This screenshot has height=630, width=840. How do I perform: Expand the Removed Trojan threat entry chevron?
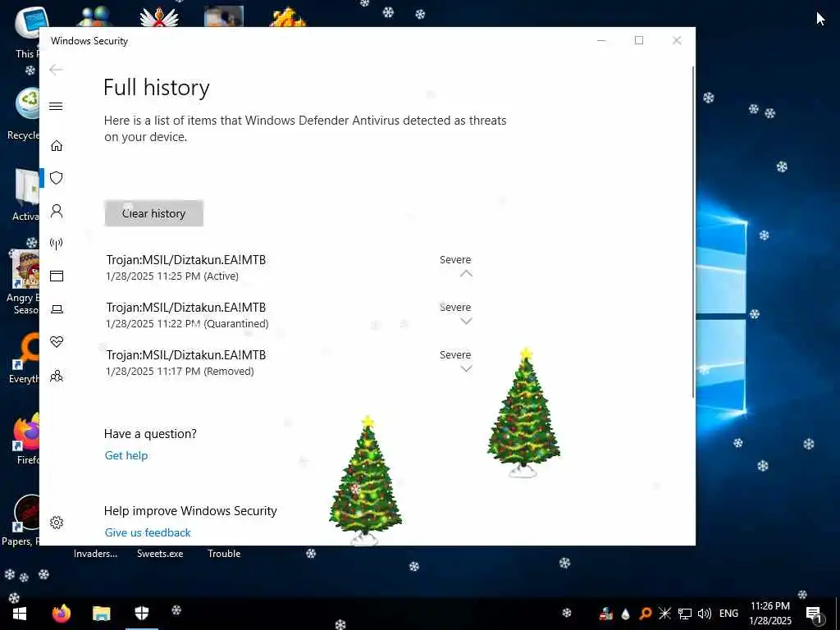466,368
